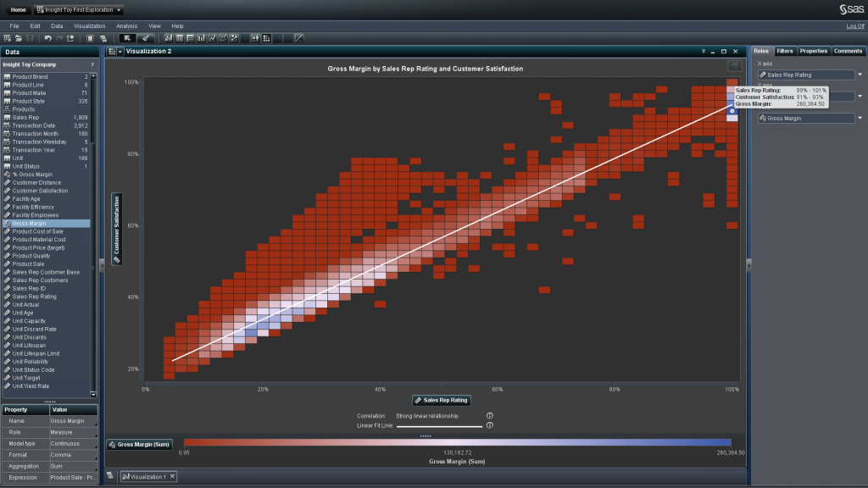Select the line chart toolbar icon
The image size is (868, 488).
pos(212,38)
